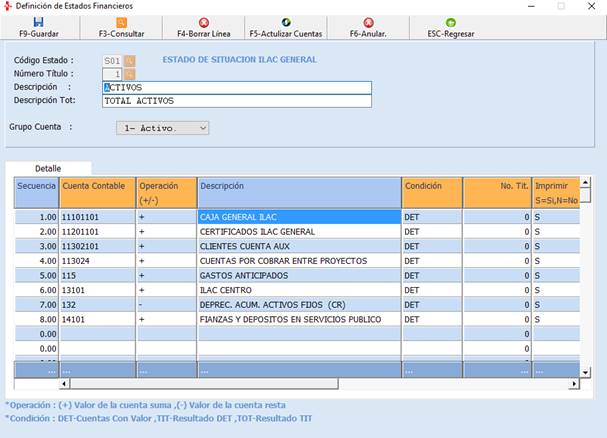Expand the Grupo Cuenta dropdown

coord(203,128)
